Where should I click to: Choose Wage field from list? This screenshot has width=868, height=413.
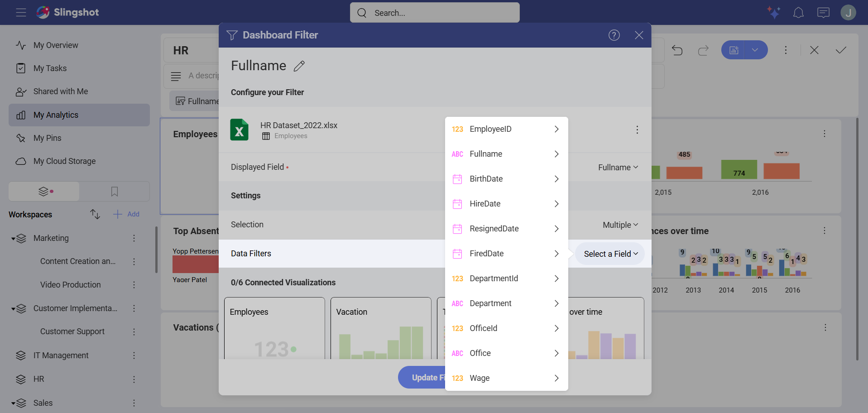506,379
